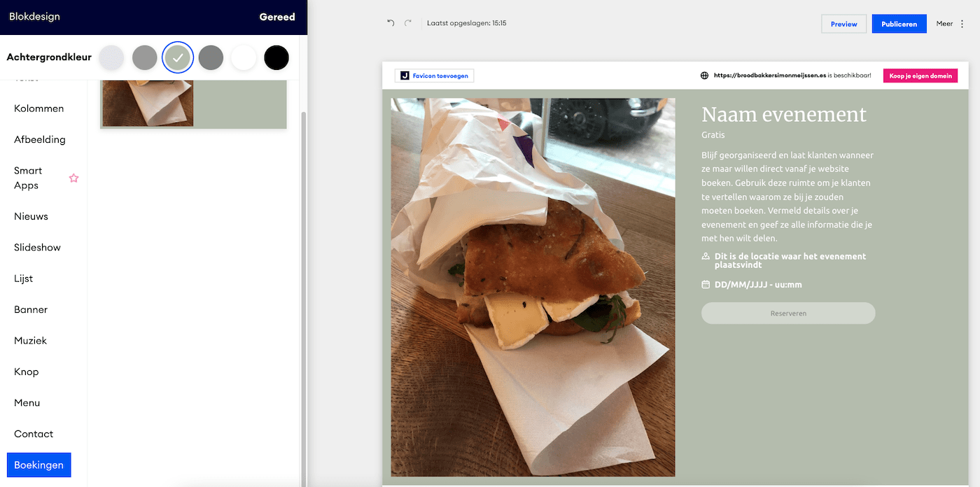The height and width of the screenshot is (487, 980).
Task: Click the event description paragraph
Action: coord(787,197)
